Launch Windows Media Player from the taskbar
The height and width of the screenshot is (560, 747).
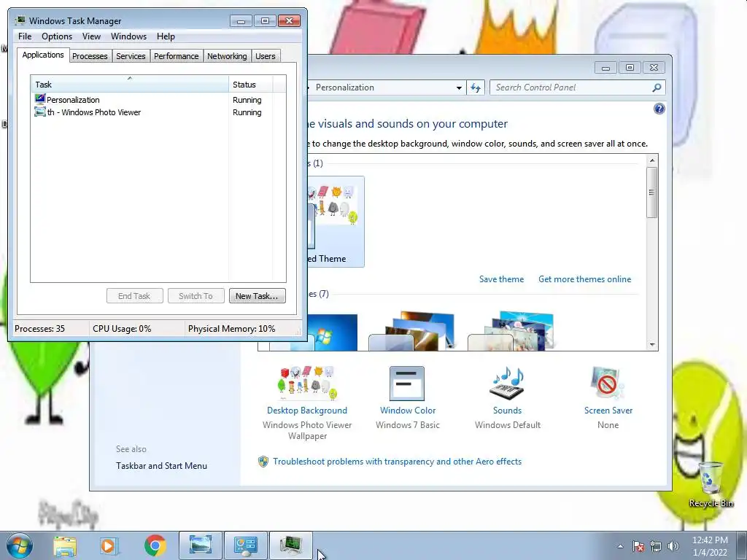(109, 545)
